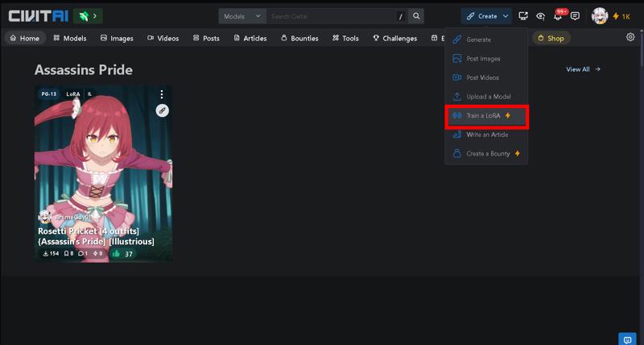Switch to the Posts tab
The height and width of the screenshot is (345, 644).
(x=206, y=38)
